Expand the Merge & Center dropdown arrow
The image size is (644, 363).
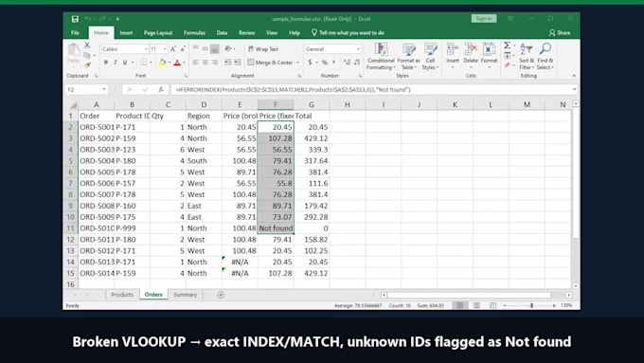[297, 63]
